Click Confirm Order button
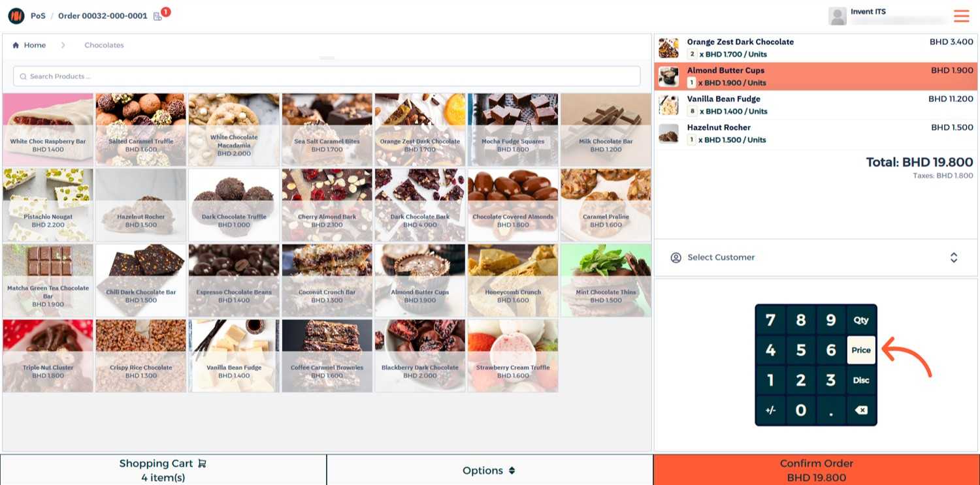Screen dimensions: 980x485 coord(817,470)
